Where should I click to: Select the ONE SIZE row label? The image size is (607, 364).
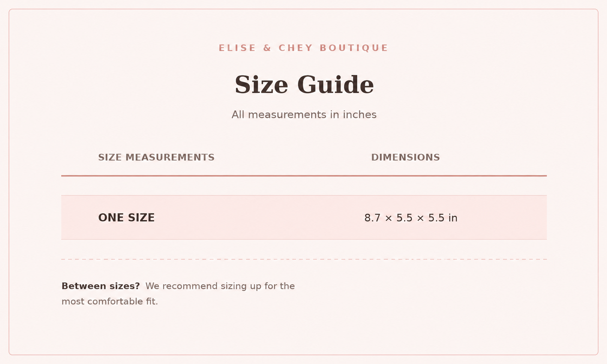(x=126, y=218)
